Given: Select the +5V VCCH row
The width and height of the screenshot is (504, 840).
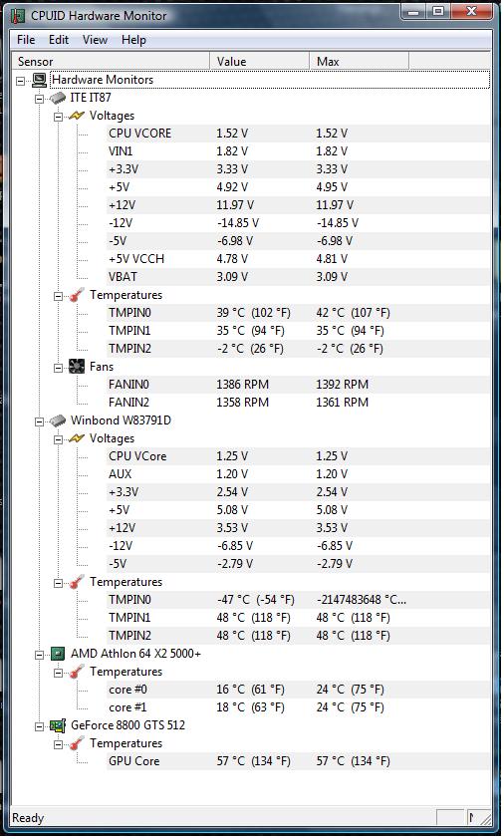Looking at the screenshot, I should (298, 259).
